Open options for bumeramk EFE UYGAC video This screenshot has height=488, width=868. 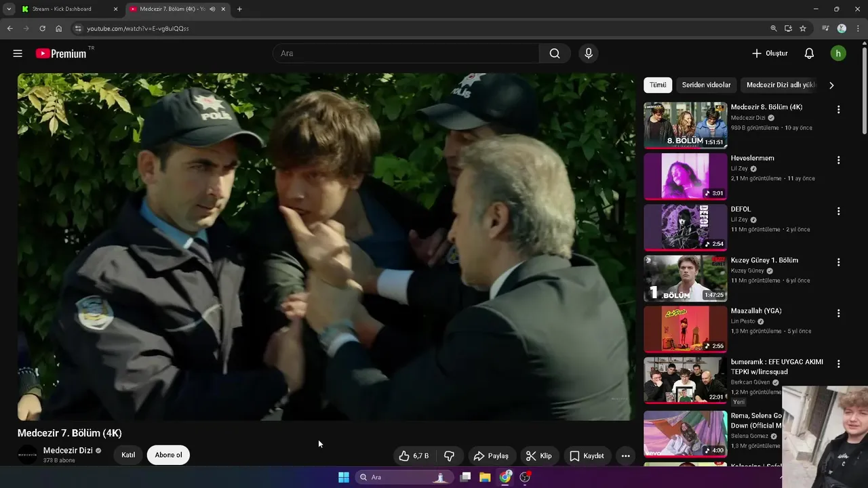coord(838,364)
